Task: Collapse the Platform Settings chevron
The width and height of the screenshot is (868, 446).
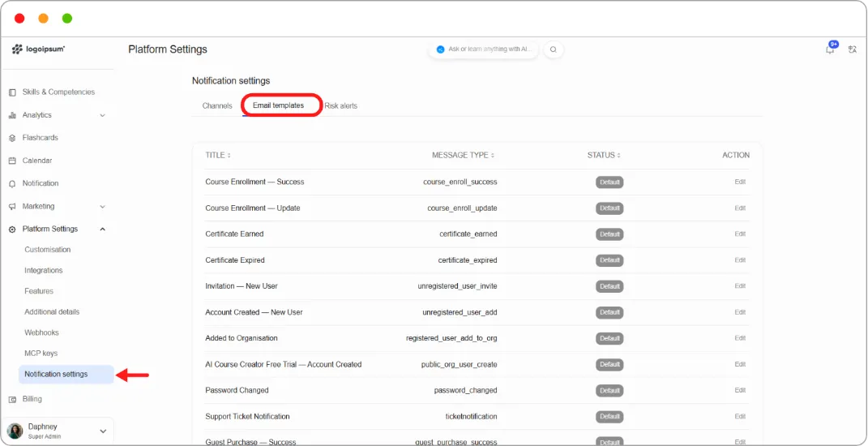Action: click(102, 229)
